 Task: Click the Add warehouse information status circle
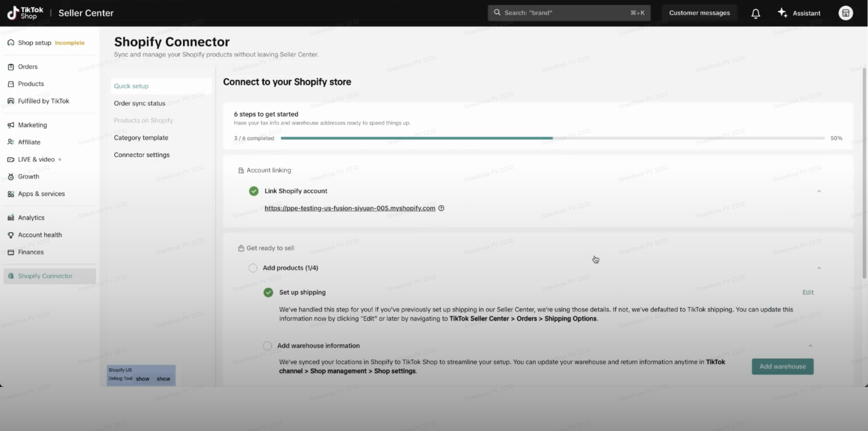click(x=267, y=346)
